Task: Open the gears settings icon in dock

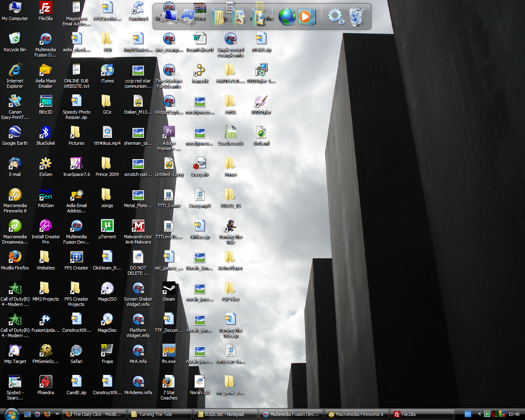Action: (336, 17)
